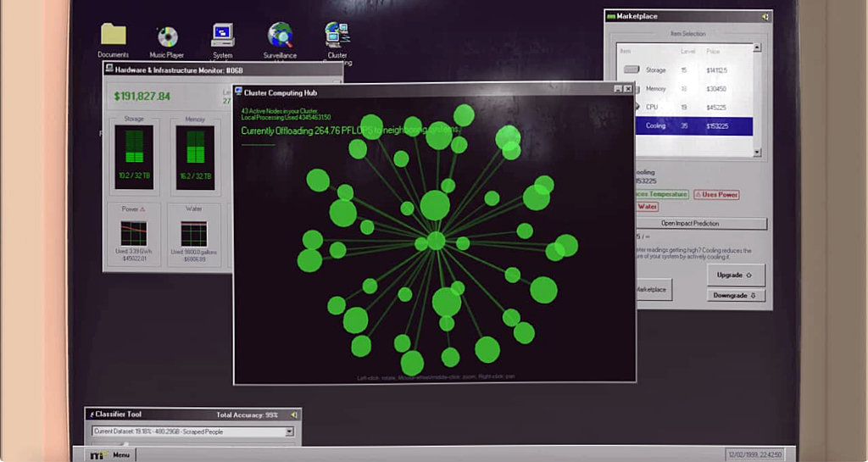
Task: Open the Surveillance globe desktop icon
Action: 280,35
